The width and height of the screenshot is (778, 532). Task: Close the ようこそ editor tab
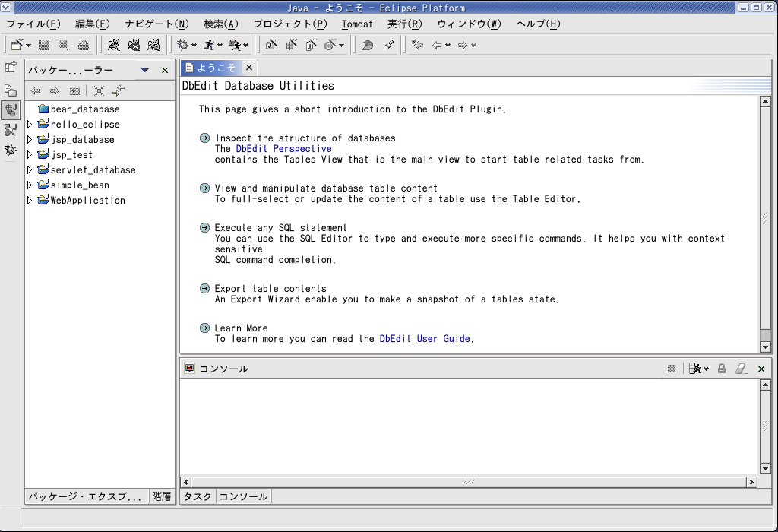click(x=249, y=67)
